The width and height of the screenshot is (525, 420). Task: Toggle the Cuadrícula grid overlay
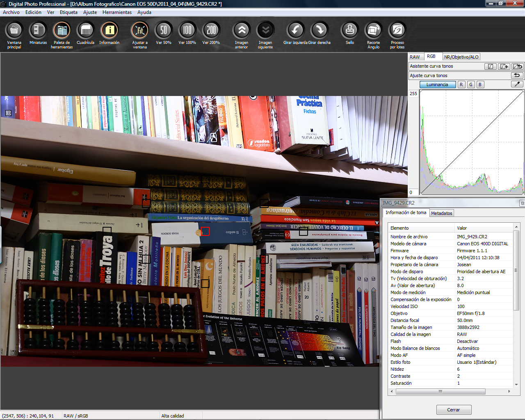pos(85,31)
